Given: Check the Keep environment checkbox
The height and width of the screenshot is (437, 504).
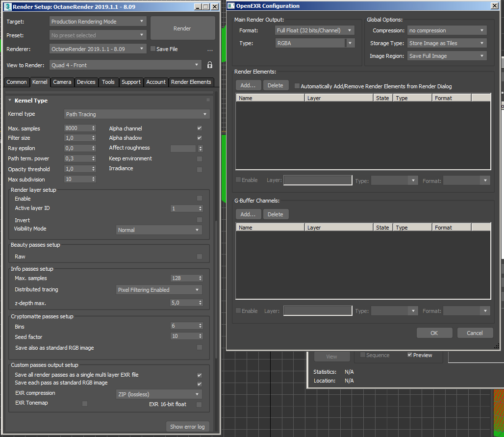Looking at the screenshot, I should click(x=199, y=159).
